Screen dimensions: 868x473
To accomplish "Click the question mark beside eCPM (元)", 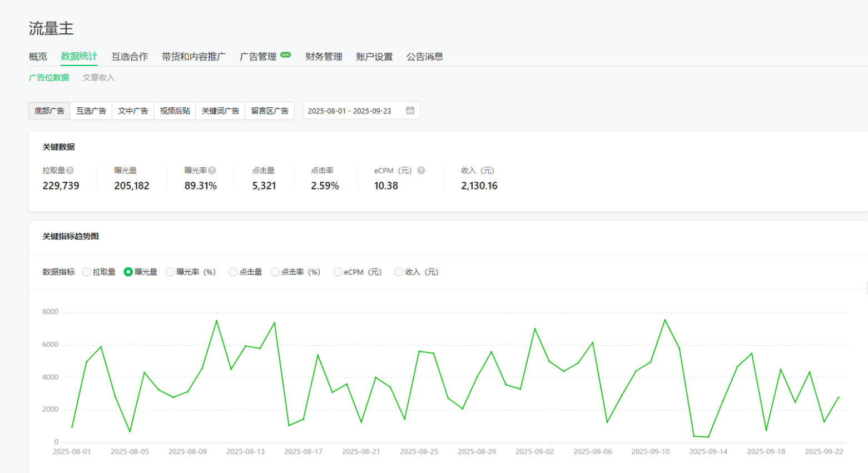I will click(421, 171).
